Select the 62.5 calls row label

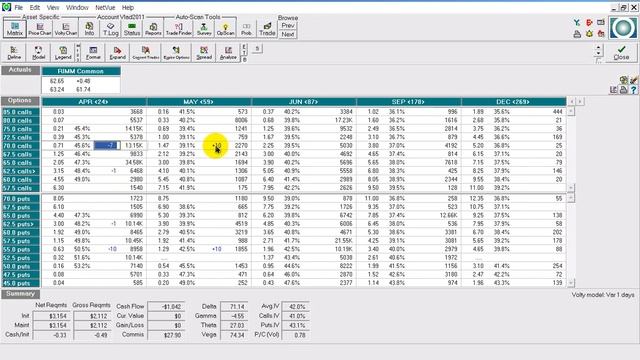(20, 171)
